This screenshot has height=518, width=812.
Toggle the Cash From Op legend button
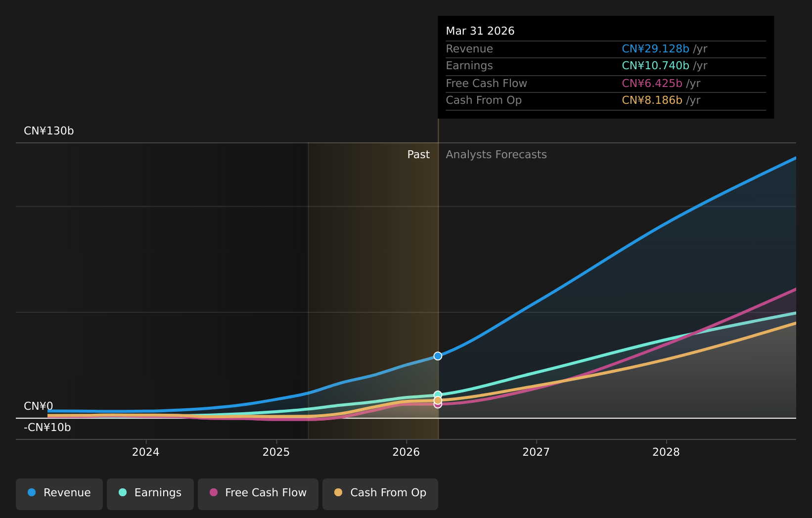[x=380, y=494]
